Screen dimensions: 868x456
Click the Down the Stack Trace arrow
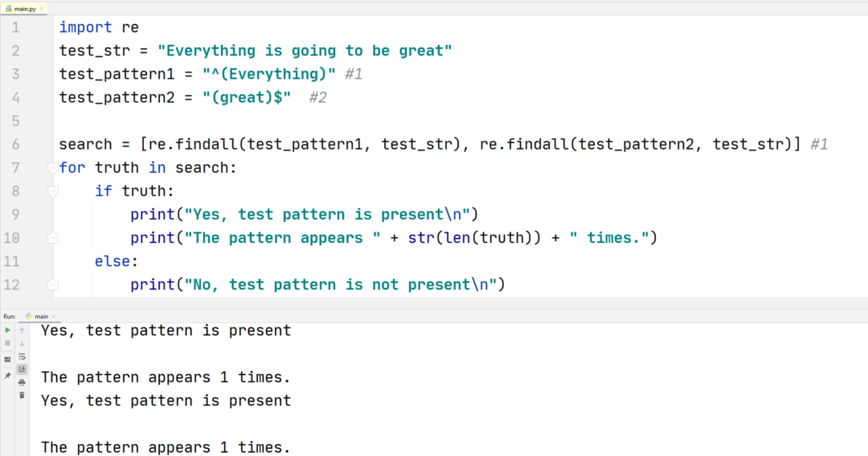(22, 343)
